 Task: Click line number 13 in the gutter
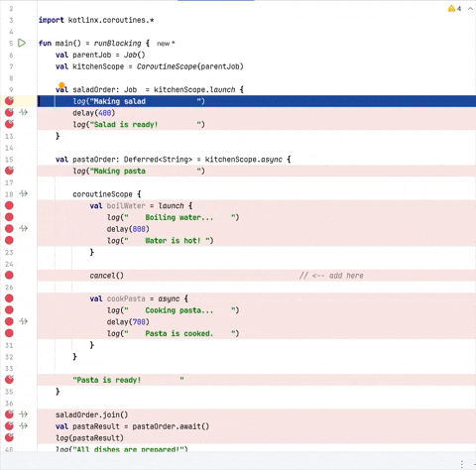pyautogui.click(x=9, y=136)
